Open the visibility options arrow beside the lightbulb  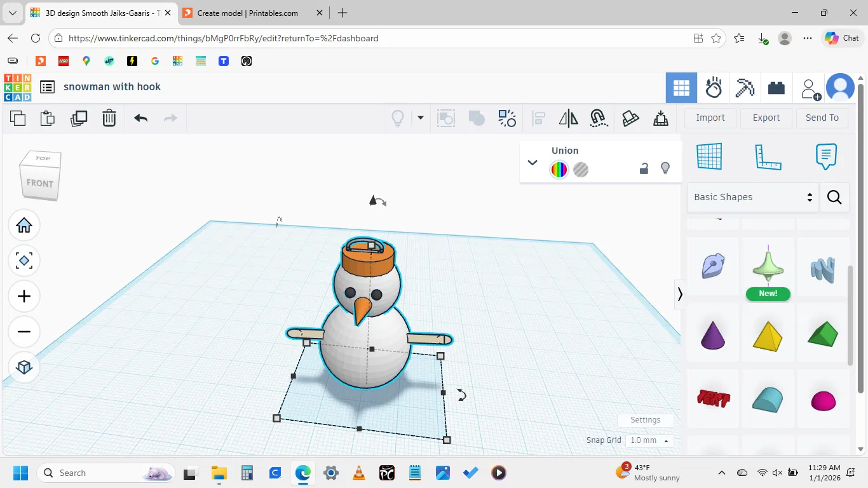click(420, 118)
